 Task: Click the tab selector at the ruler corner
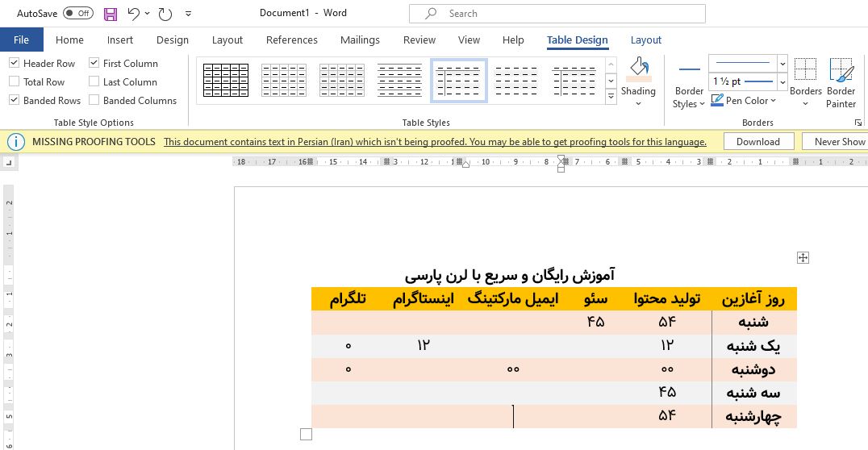(x=9, y=162)
